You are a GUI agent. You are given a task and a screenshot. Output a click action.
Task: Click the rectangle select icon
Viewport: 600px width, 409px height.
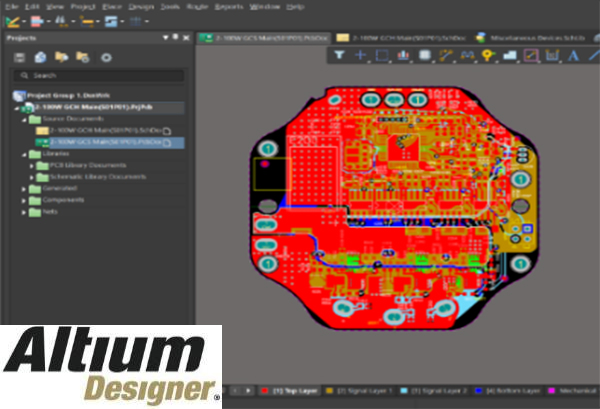coord(382,55)
